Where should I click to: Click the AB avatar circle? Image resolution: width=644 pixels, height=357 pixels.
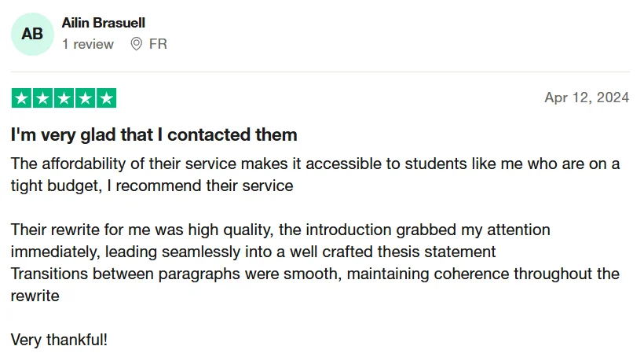point(32,34)
